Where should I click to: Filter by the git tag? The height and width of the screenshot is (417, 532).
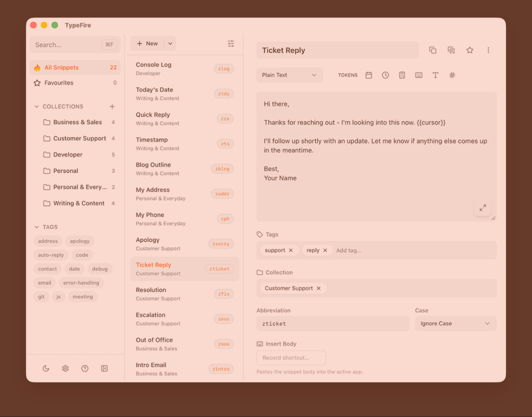[41, 297]
